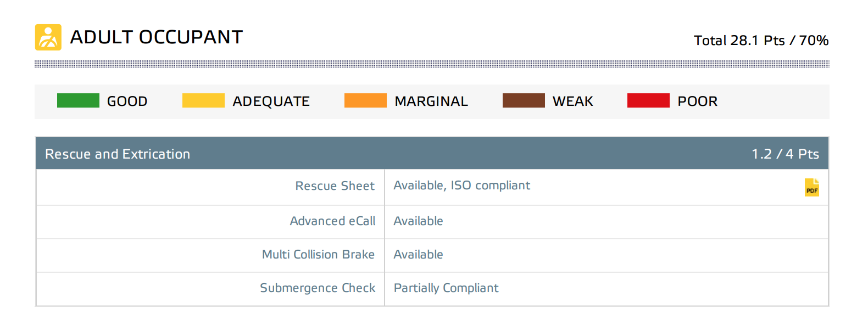The width and height of the screenshot is (868, 326).
Task: Click the ADULT OCCUPANT heading
Action: pyautogui.click(x=157, y=37)
